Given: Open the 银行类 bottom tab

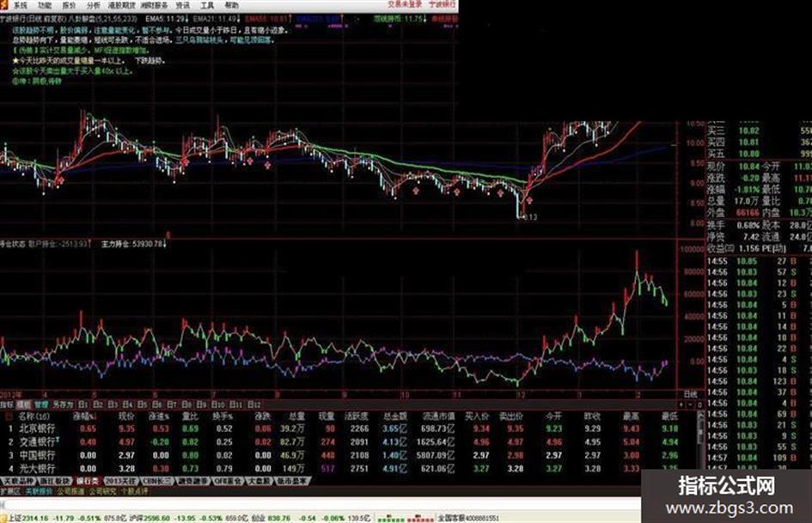Looking at the screenshot, I should [88, 481].
